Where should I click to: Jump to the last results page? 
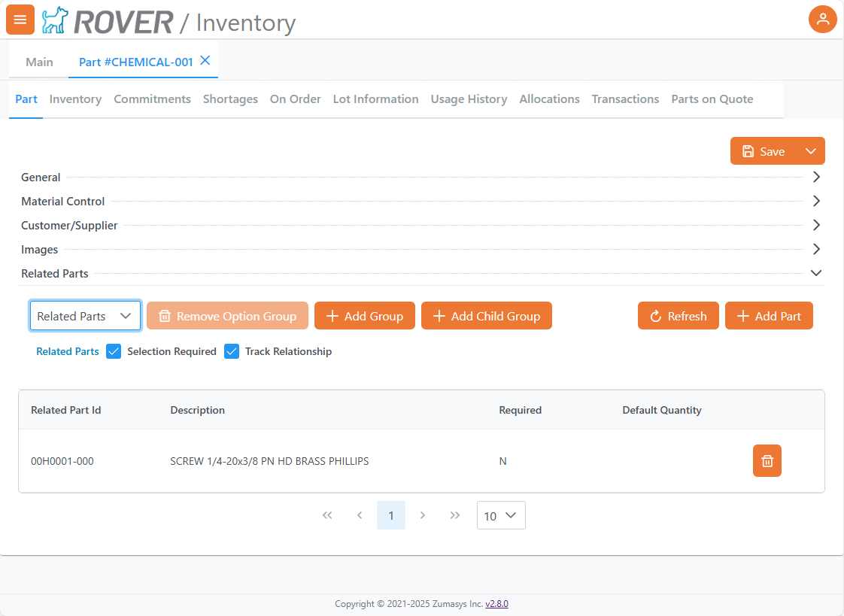click(x=454, y=515)
